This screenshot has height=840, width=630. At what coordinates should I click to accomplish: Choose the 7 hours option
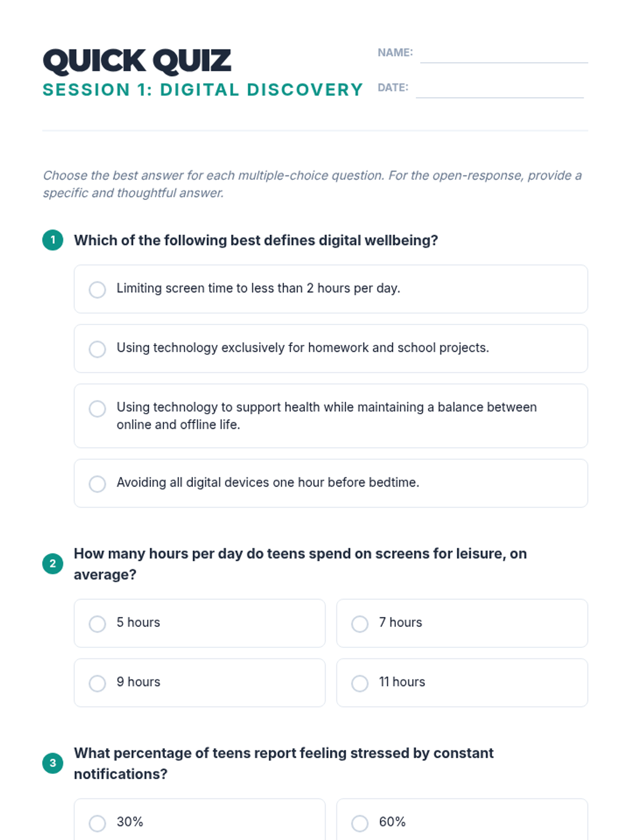[360, 624]
